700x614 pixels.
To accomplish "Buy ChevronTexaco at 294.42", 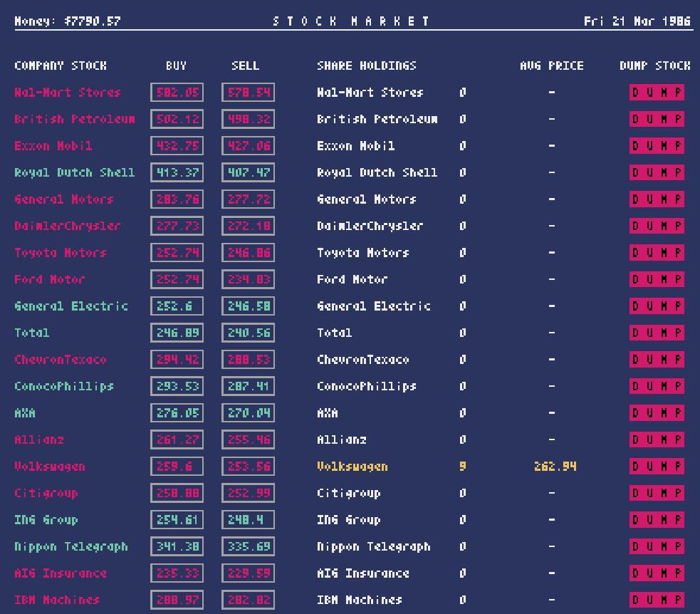I will coord(177,360).
